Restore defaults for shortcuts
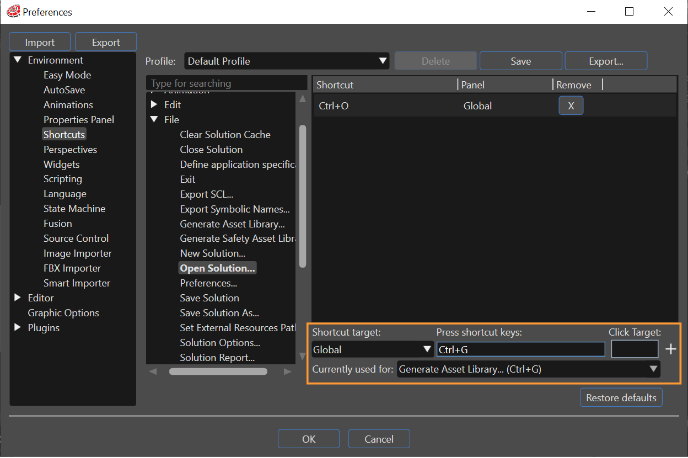The height and width of the screenshot is (458, 688). coord(621,397)
